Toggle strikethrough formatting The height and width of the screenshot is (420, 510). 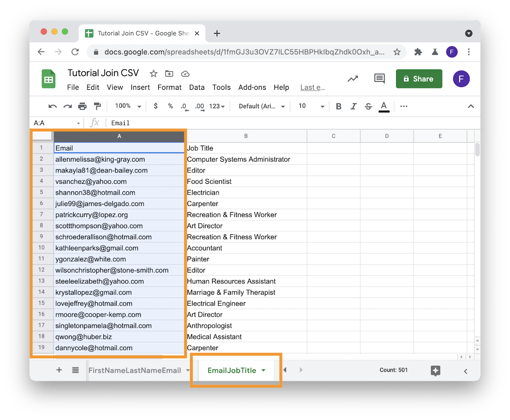(x=369, y=106)
